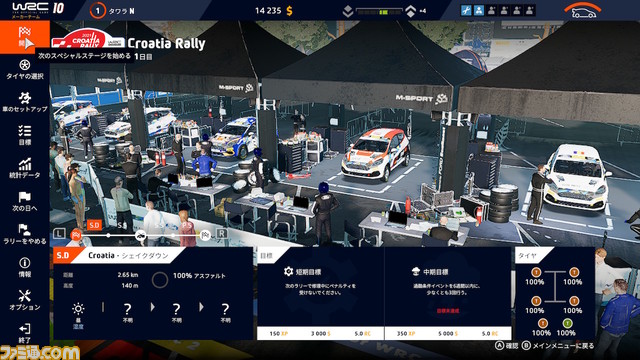Click the 2.65 km distance value
The image size is (640, 360).
point(128,275)
